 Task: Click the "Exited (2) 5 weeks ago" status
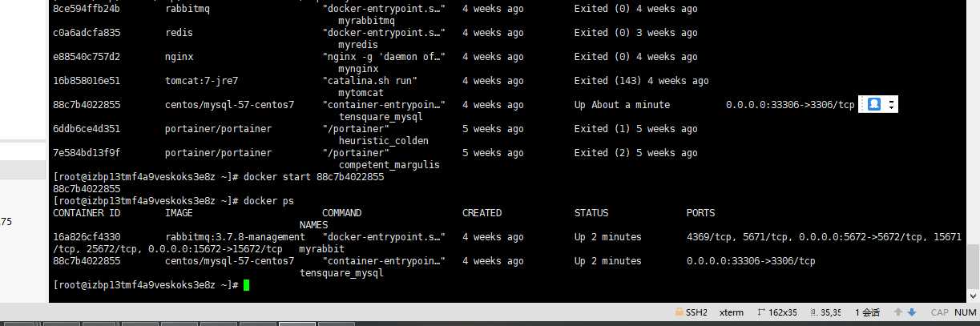(x=635, y=153)
